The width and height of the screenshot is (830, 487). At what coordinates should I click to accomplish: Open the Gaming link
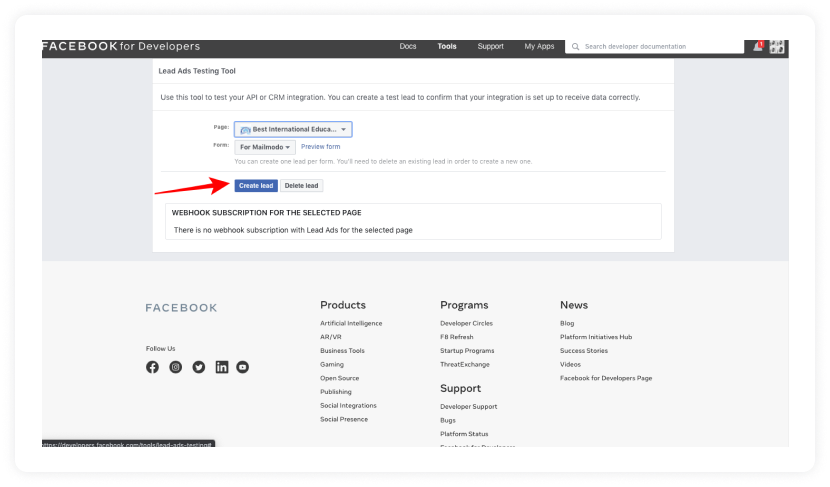click(x=332, y=364)
